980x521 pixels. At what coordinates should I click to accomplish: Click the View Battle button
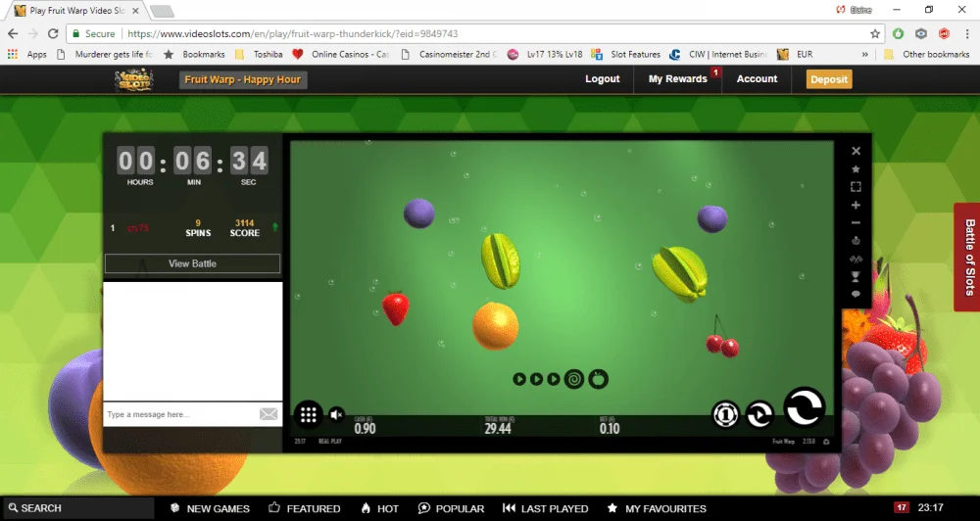[192, 263]
